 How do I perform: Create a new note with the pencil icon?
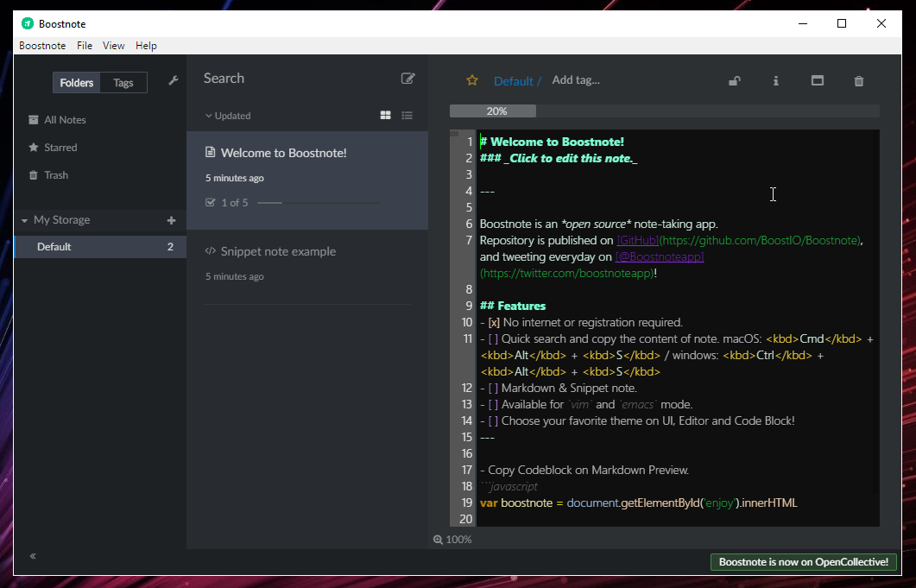407,79
